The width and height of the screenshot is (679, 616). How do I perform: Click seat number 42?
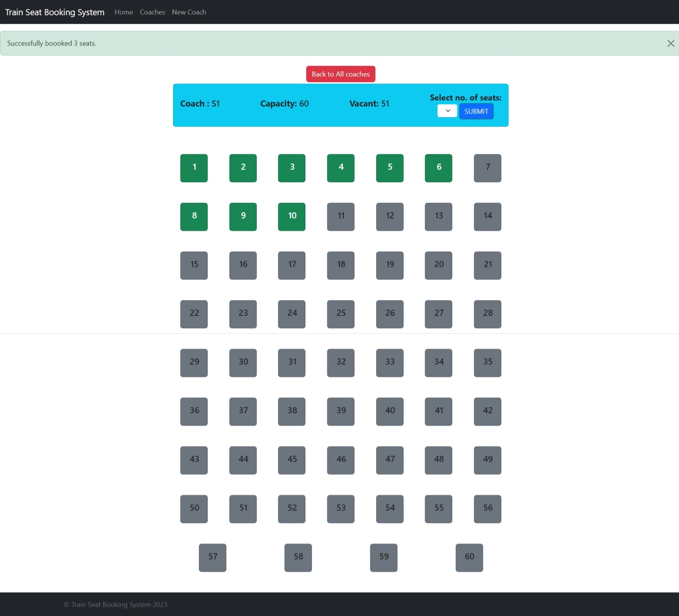[487, 411]
